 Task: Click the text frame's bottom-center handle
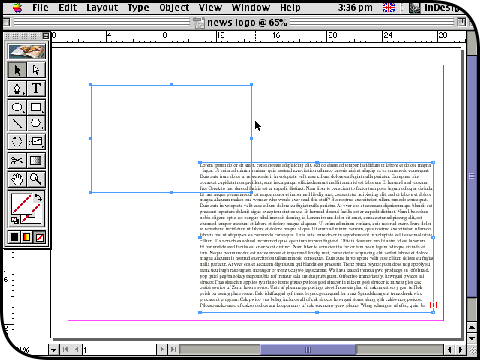317,312
